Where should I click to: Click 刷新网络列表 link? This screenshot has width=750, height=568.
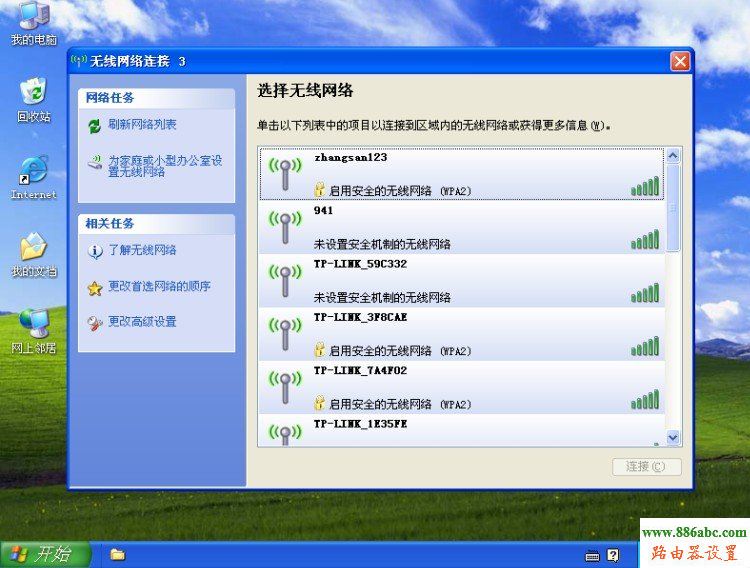pyautogui.click(x=142, y=125)
